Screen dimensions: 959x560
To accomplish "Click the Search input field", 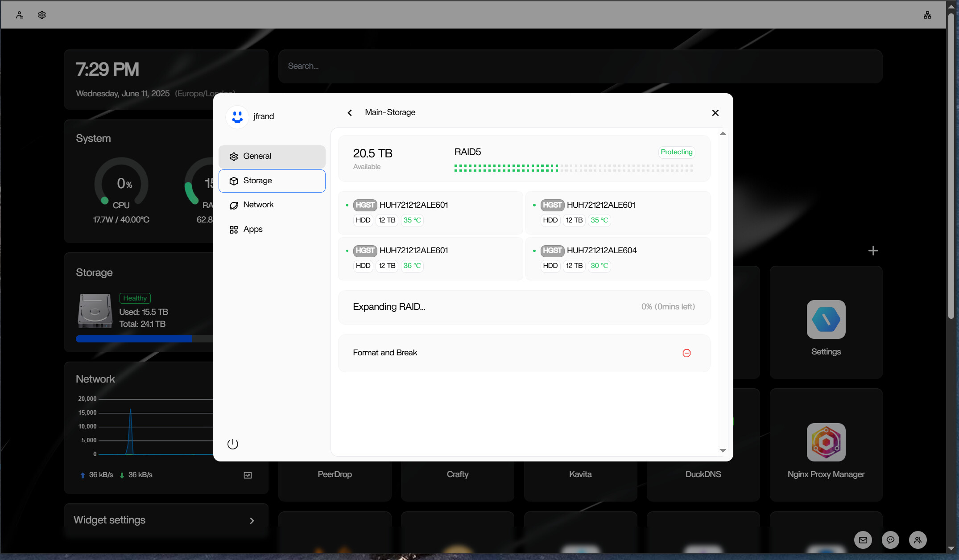I will pyautogui.click(x=580, y=66).
